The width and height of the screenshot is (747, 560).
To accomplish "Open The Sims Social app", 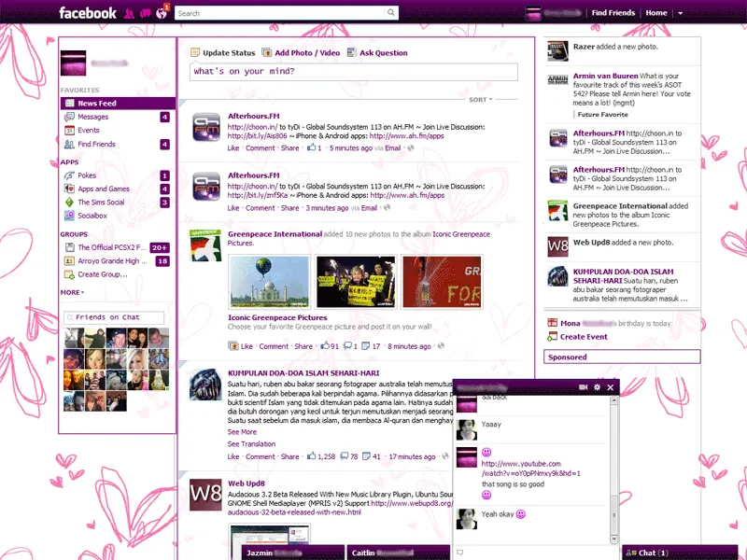I will point(101,202).
